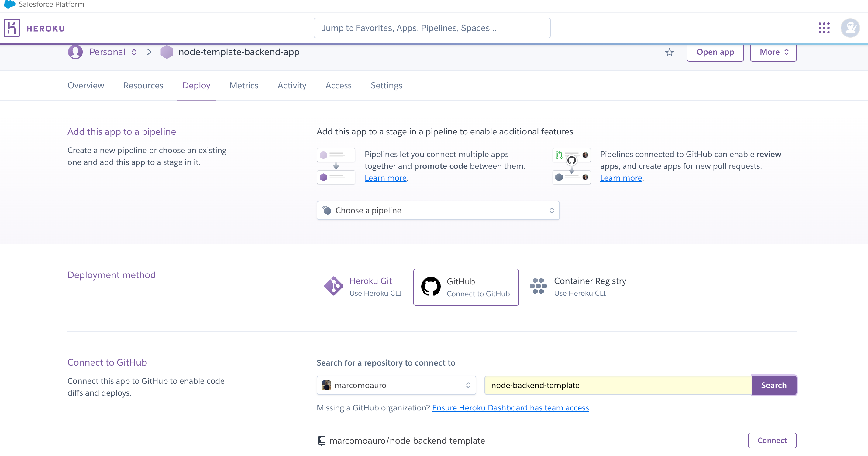
Task: Click the Personal breadcrumb link
Action: 107,52
